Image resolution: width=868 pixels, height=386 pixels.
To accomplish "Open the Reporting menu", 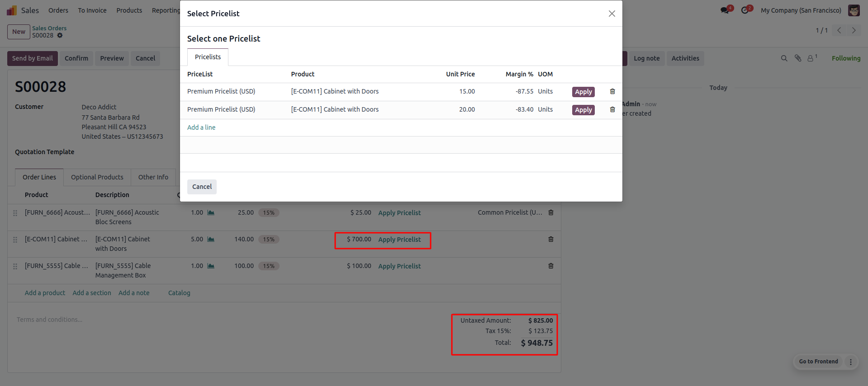I will (x=166, y=10).
